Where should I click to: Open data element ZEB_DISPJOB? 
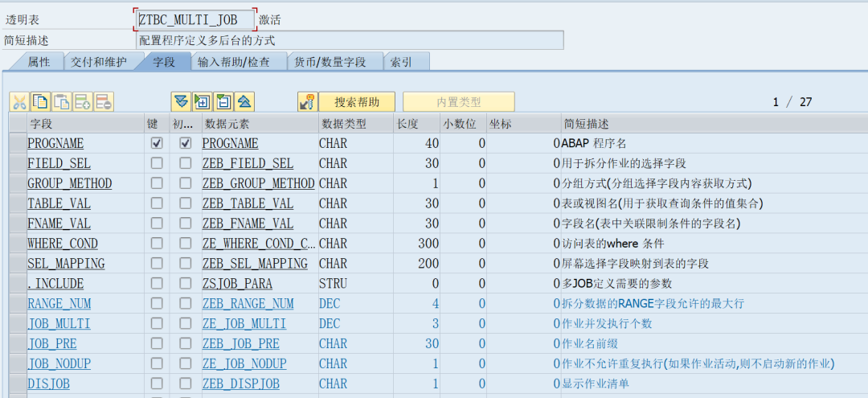(241, 384)
